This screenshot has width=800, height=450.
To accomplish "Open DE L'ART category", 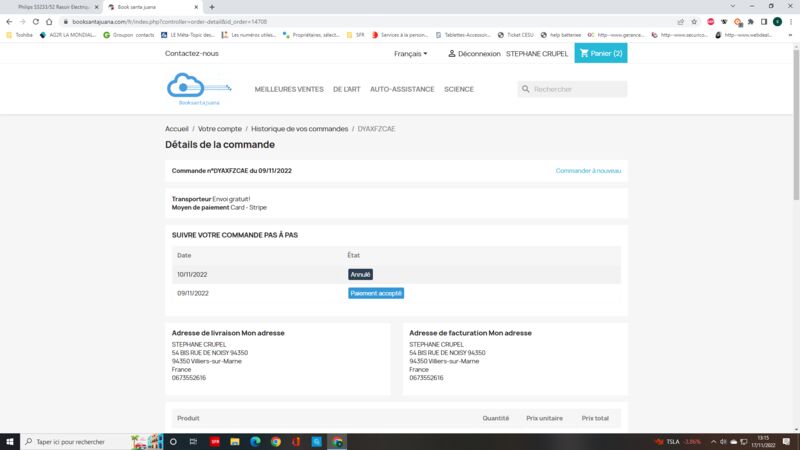I will tap(346, 89).
